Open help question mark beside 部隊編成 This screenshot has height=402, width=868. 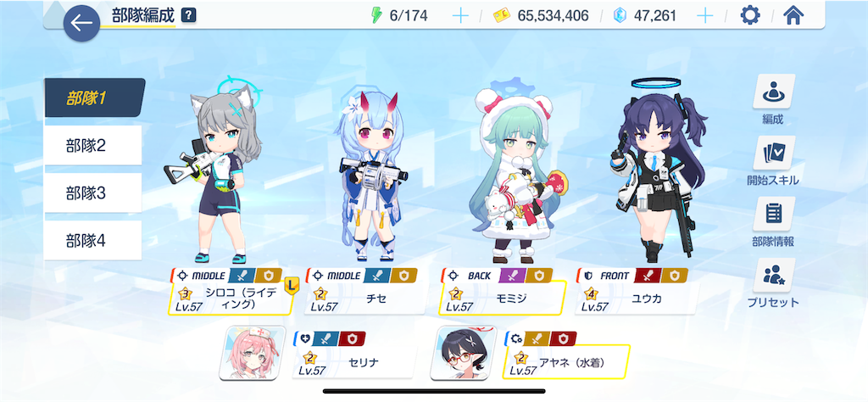point(189,15)
